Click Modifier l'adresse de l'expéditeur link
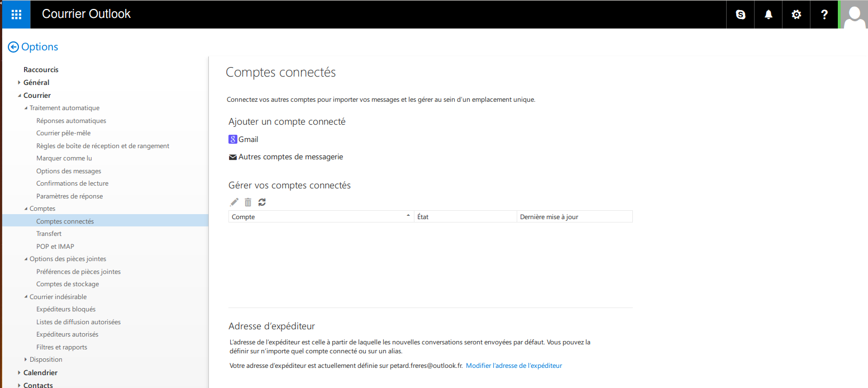This screenshot has width=868, height=388. (513, 366)
